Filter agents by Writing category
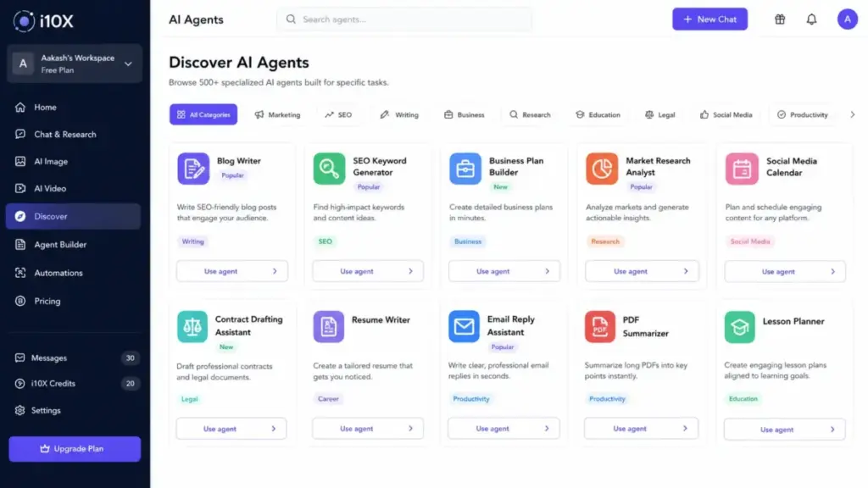The width and height of the screenshot is (868, 488). click(x=399, y=114)
